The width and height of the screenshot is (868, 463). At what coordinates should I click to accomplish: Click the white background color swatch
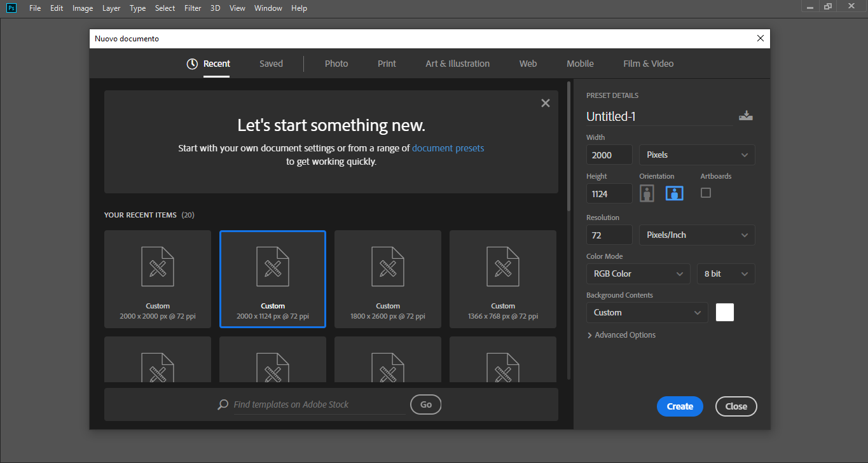[725, 312]
